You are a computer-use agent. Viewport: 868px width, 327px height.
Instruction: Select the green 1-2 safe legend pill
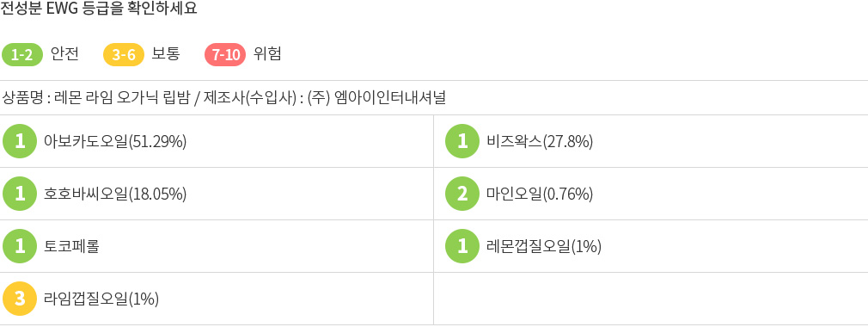[22, 55]
